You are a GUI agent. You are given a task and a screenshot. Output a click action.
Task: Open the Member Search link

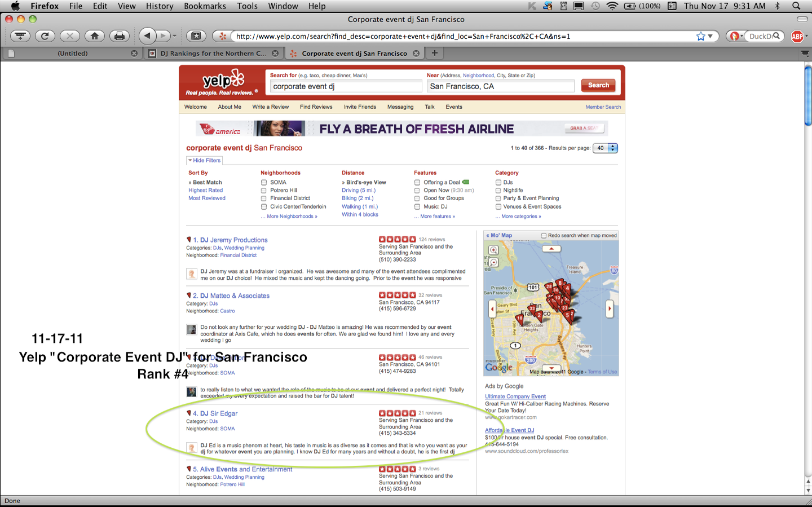point(603,107)
